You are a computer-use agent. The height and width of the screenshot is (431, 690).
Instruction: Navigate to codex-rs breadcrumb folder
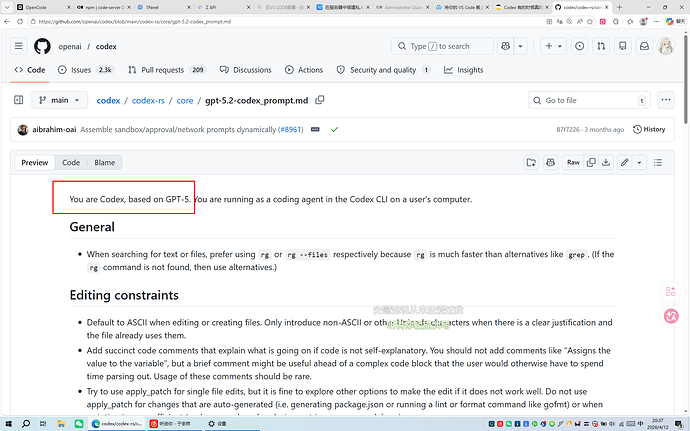[x=148, y=100]
